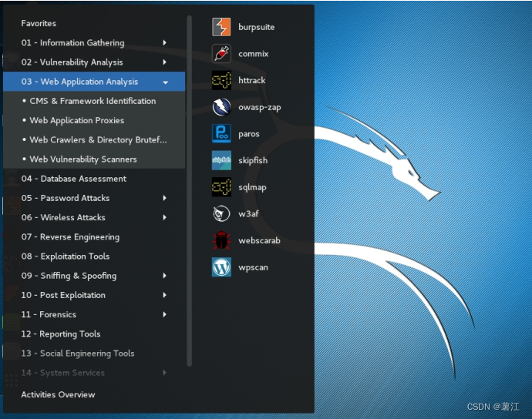Open 14 - System Services category
532x419 pixels.
[94, 373]
